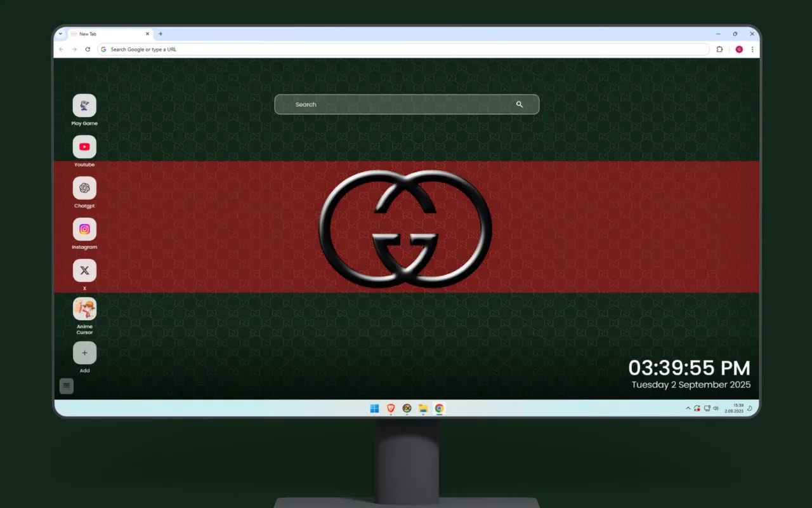Open the Windows Start menu
The image size is (812, 508).
tap(374, 408)
